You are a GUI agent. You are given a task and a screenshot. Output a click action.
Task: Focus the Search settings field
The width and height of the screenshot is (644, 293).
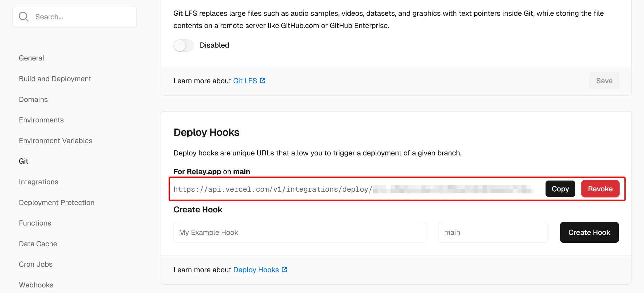(74, 17)
